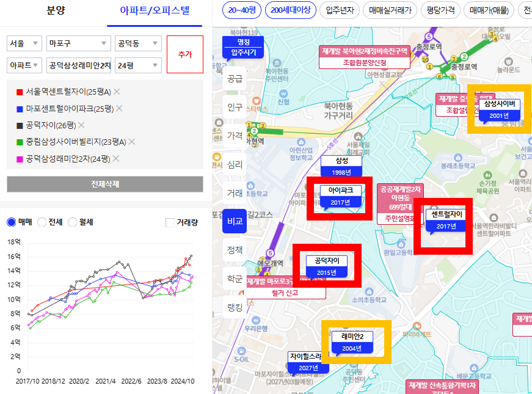Viewport: 532px width, 394px height.
Task: Click the 아현산업정보학교 school pin
Action: click(x=301, y=142)
